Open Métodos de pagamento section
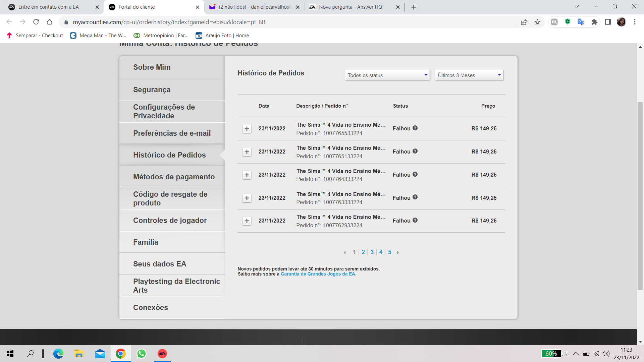 (172, 177)
